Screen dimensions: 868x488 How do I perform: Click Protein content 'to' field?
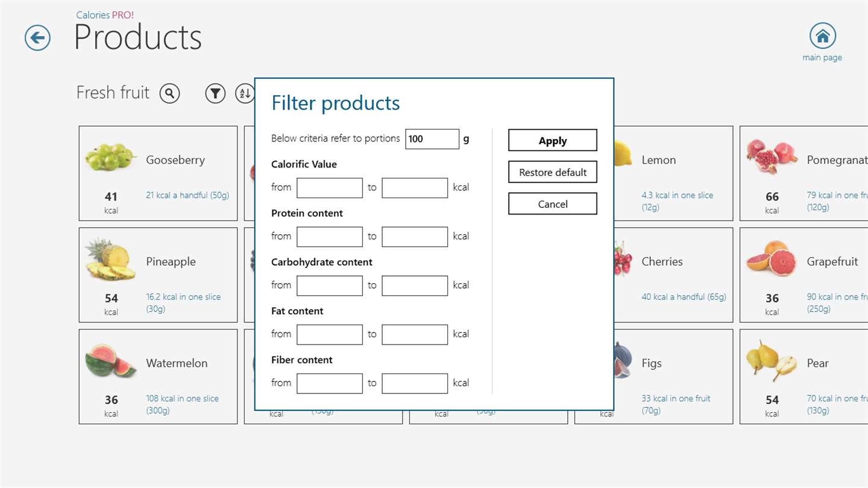coord(415,237)
